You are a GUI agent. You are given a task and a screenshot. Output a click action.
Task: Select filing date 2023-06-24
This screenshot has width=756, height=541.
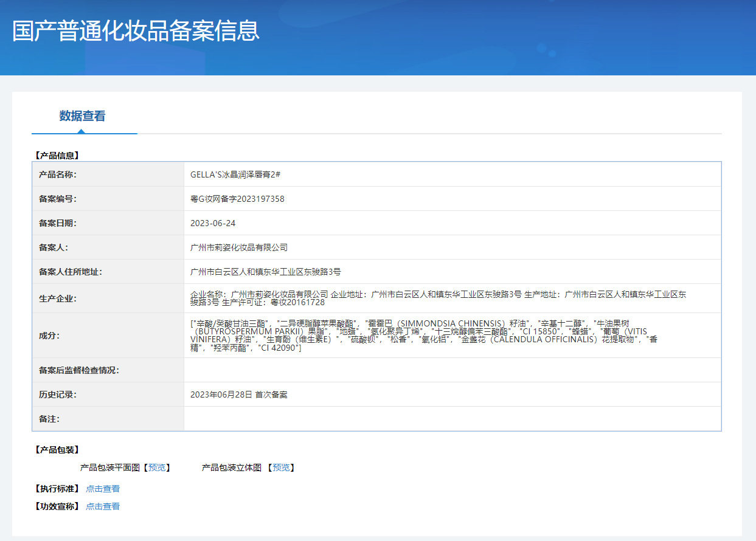coord(213,223)
